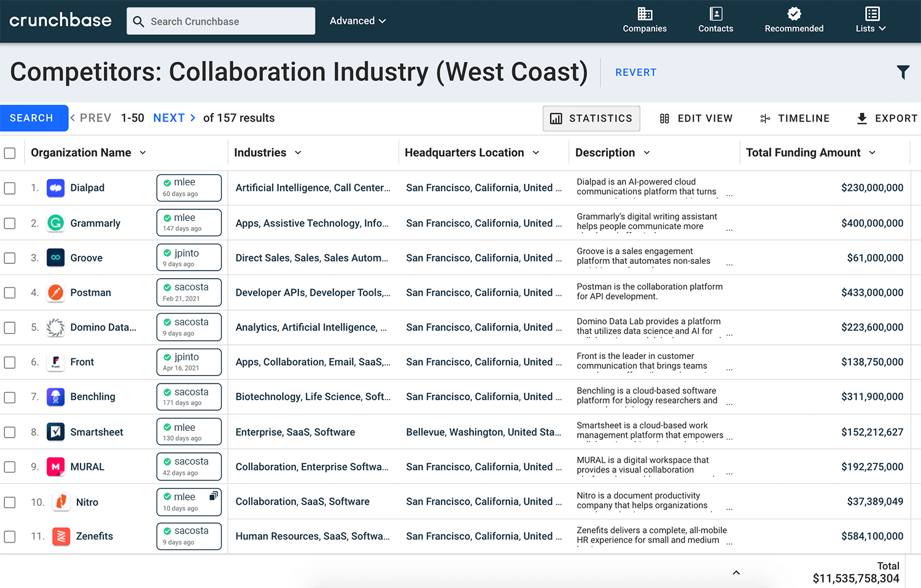Click the Zenefits organization name

pos(95,536)
